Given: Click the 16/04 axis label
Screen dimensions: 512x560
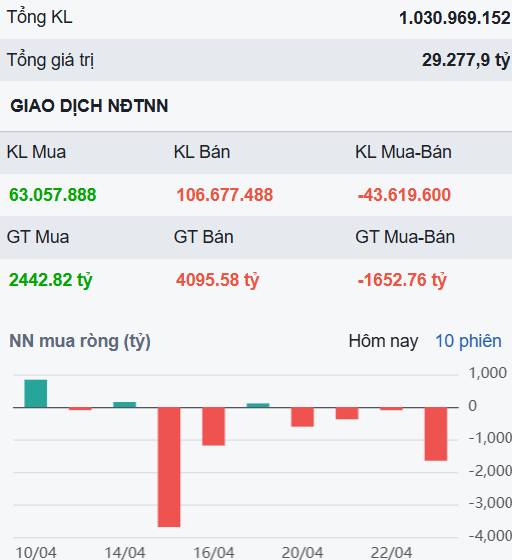Looking at the screenshot, I should (x=214, y=553).
